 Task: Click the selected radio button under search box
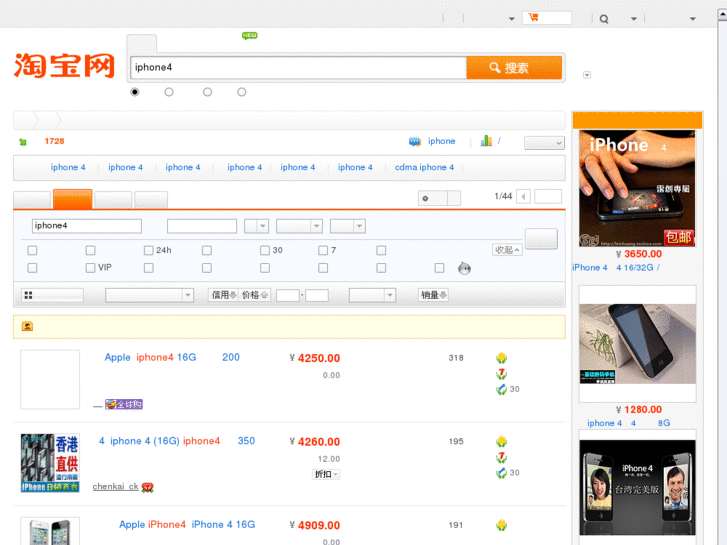134,92
